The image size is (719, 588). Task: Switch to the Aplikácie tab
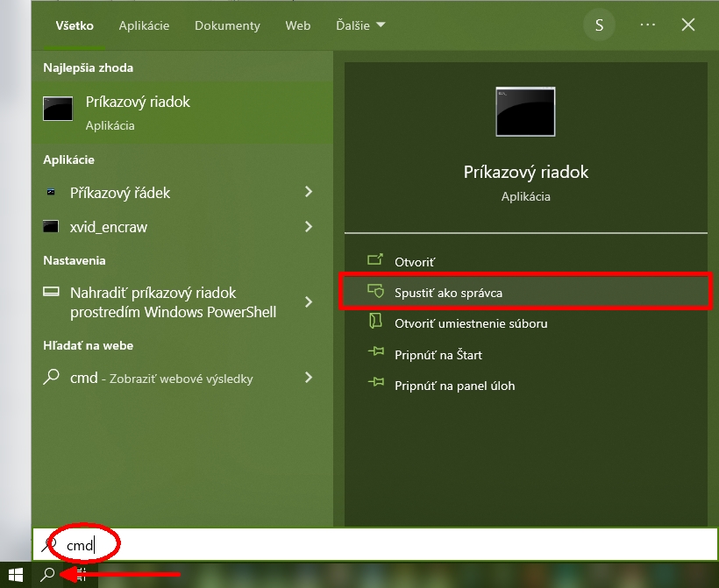[144, 25]
